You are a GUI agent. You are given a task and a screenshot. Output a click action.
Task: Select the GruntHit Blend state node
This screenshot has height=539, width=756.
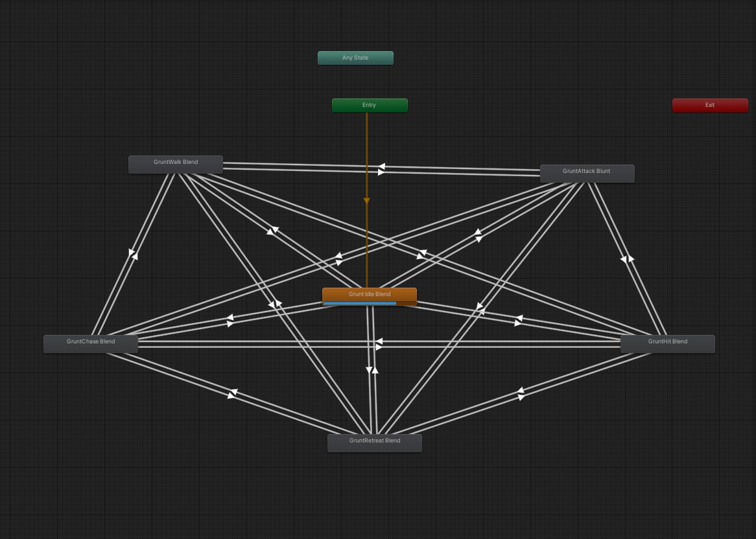[x=668, y=341]
